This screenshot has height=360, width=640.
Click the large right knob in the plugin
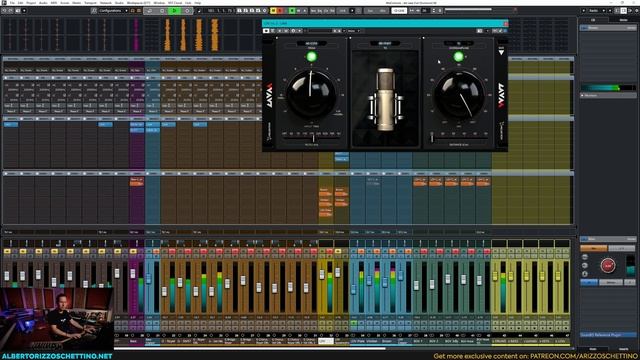click(x=459, y=94)
